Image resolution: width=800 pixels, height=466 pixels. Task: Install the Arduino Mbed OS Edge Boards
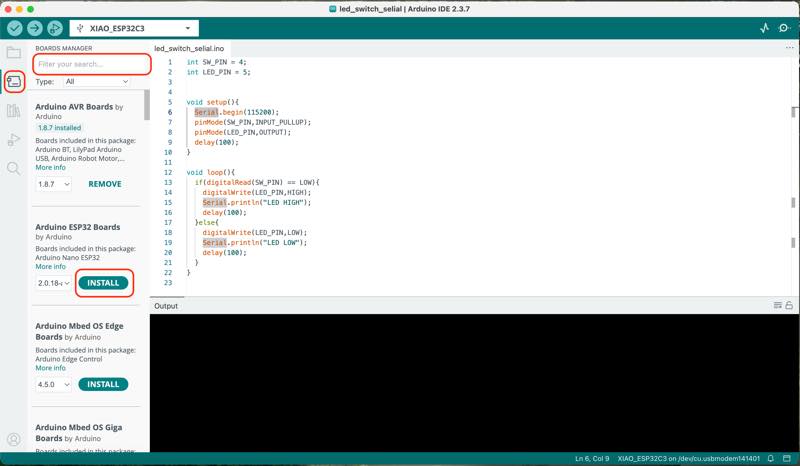pyautogui.click(x=103, y=384)
